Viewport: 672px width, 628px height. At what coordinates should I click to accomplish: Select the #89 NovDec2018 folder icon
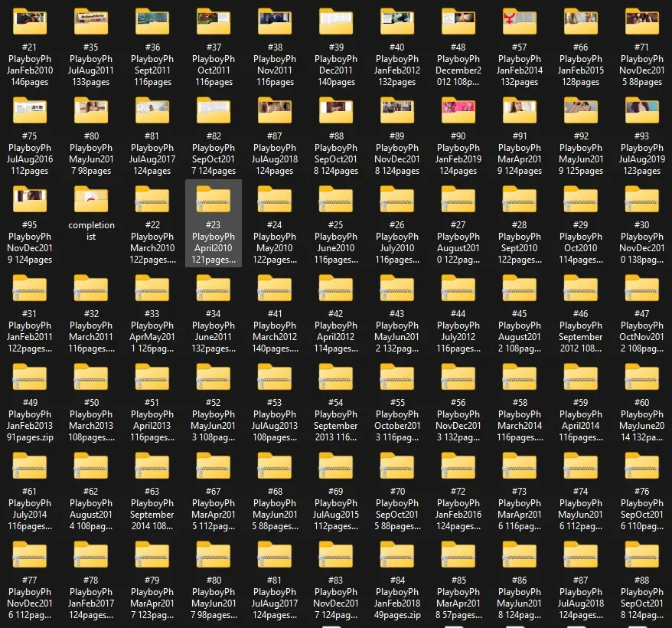397,111
